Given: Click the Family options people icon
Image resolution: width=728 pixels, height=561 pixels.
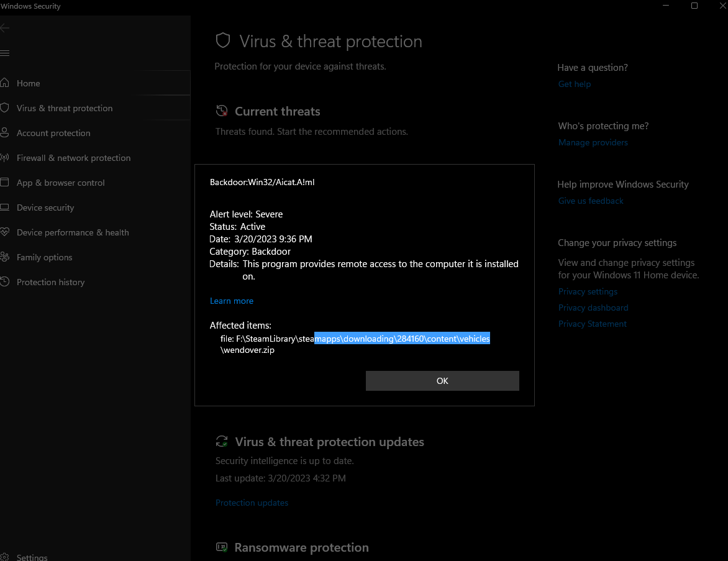Looking at the screenshot, I should tap(4, 257).
